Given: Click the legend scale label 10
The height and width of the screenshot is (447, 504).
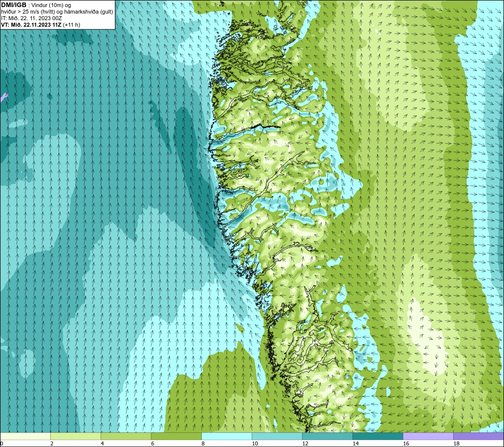Looking at the screenshot, I should coord(255,444).
